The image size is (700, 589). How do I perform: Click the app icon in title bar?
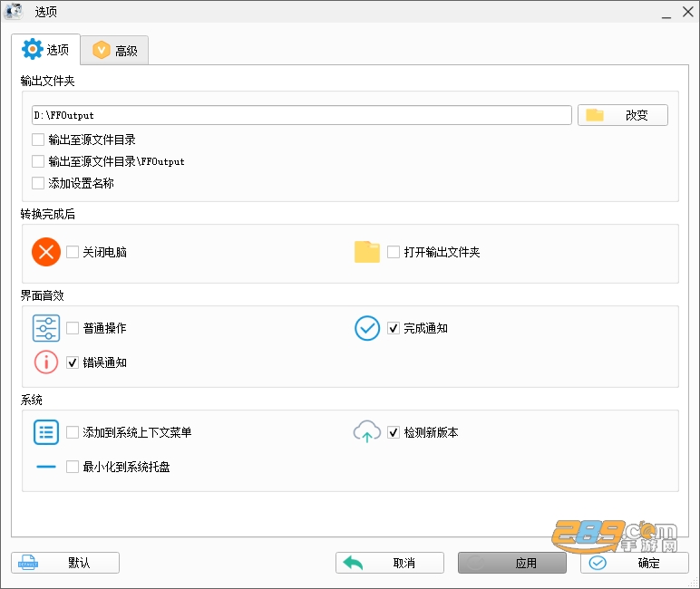14,11
